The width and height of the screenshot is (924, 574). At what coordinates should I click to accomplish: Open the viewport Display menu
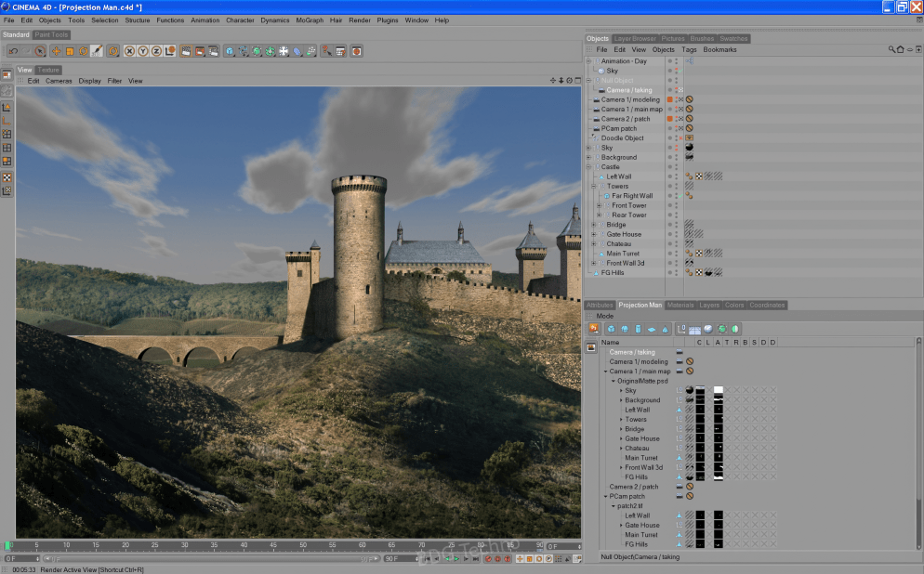(x=89, y=81)
